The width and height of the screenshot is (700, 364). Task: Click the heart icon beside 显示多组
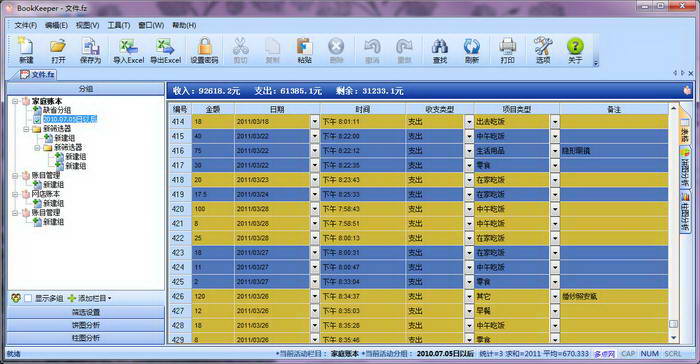pos(16,298)
